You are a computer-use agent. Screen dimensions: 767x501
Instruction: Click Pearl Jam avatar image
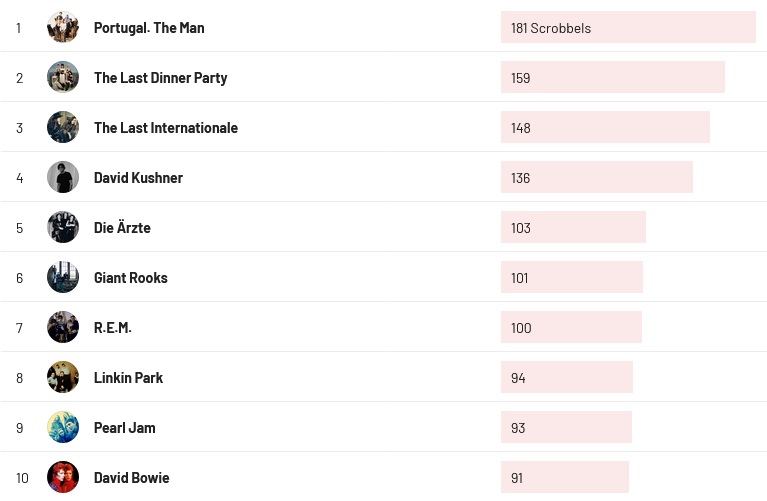coord(63,427)
